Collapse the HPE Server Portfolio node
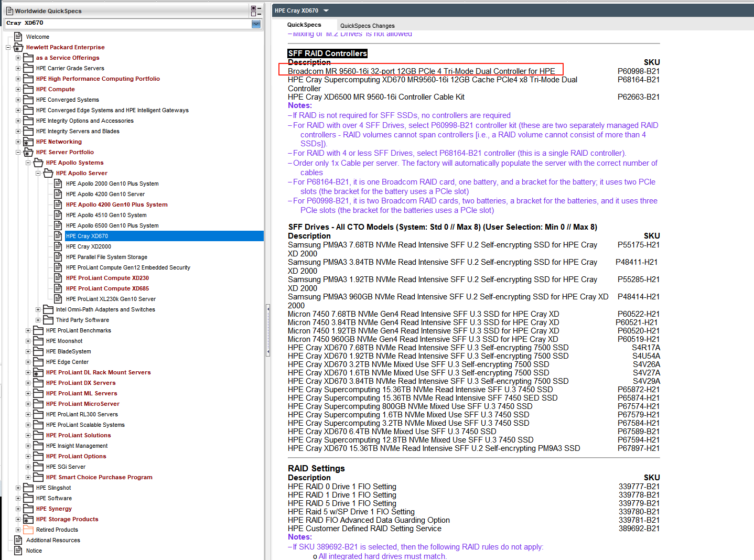 (x=18, y=152)
